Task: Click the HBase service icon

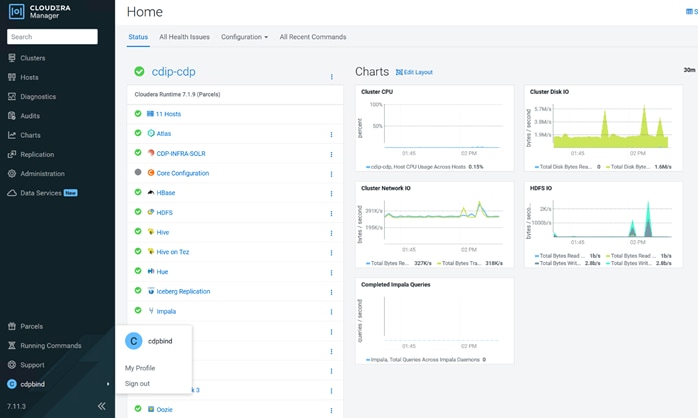Action: (151, 192)
